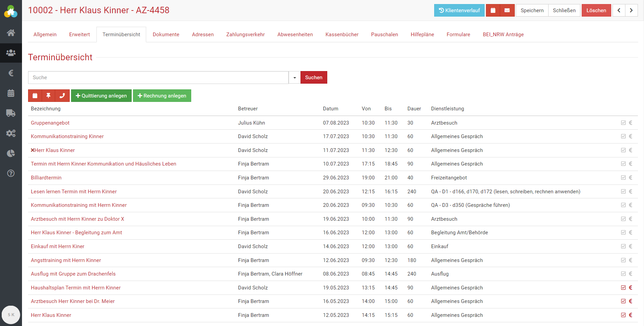Open the Zahlungsverkehr tab

245,35
